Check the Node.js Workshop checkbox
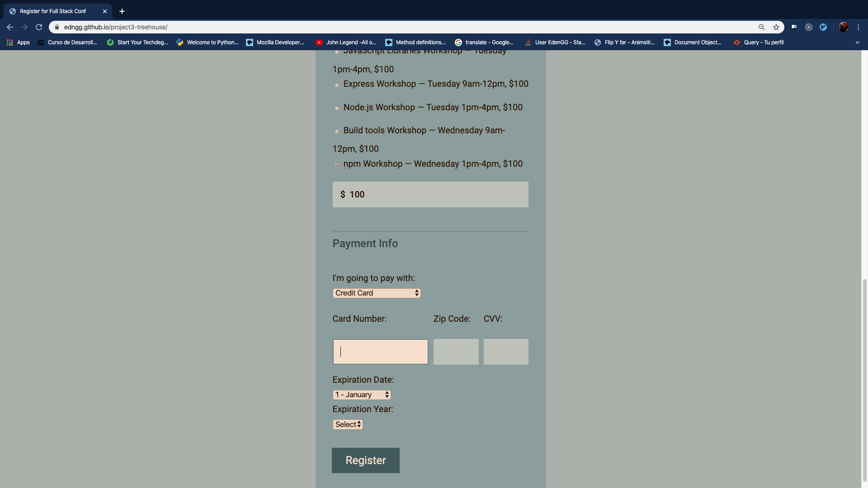 [x=337, y=108]
